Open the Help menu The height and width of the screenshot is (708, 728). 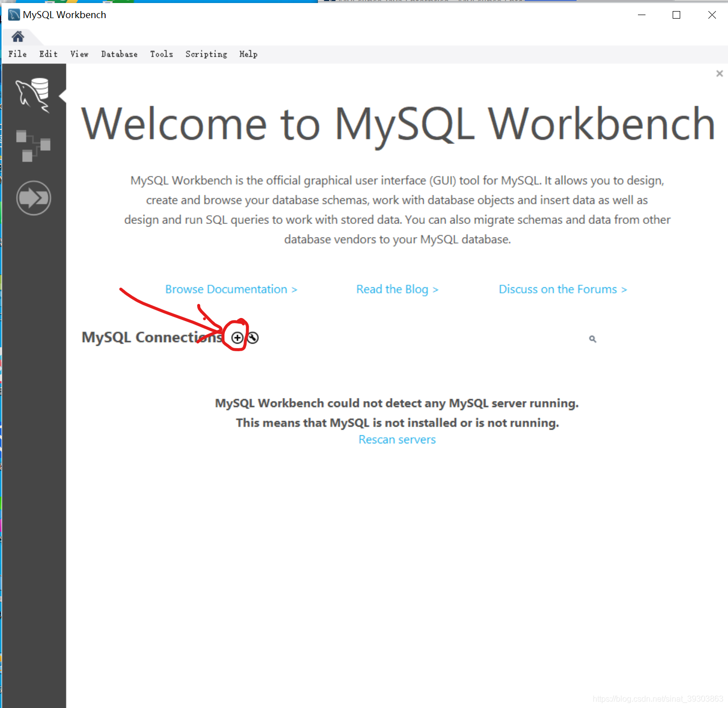[249, 54]
